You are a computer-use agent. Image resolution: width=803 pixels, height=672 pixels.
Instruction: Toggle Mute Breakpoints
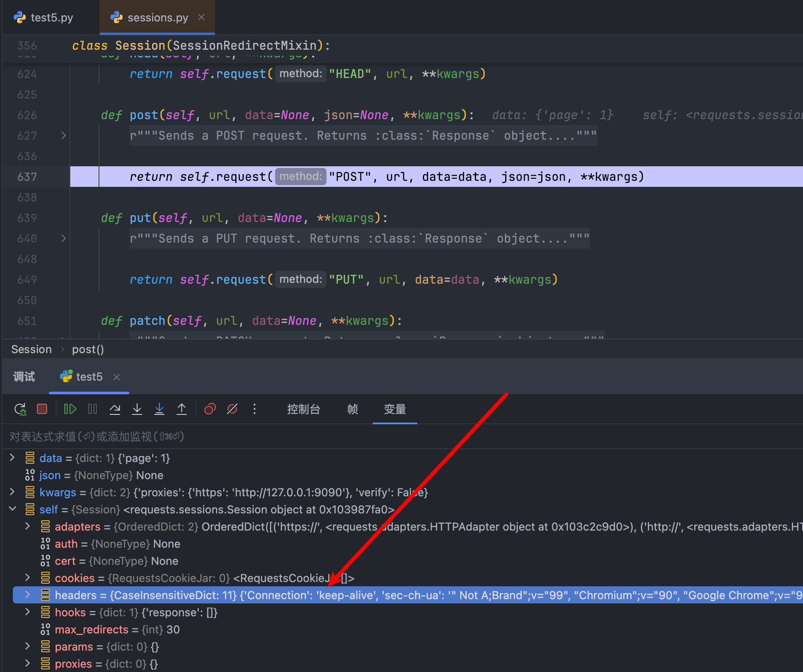[232, 409]
